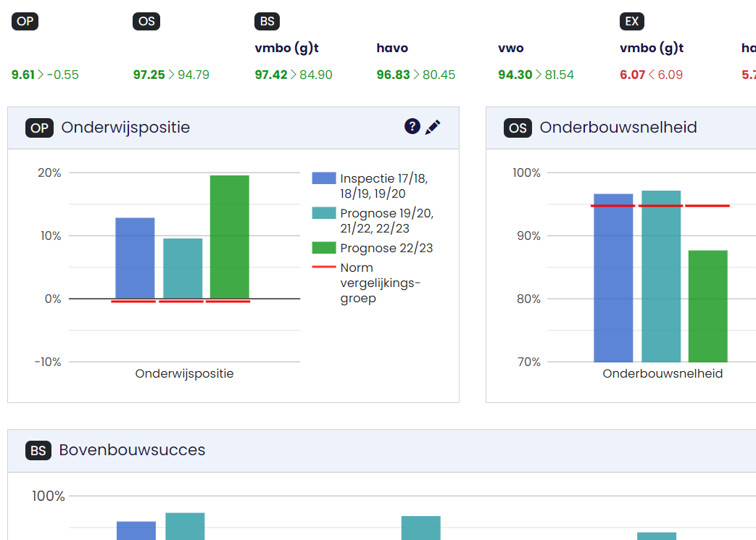Toggle the Norm vergelijkingsgroep legend entry
This screenshot has height=540, width=756.
[367, 283]
